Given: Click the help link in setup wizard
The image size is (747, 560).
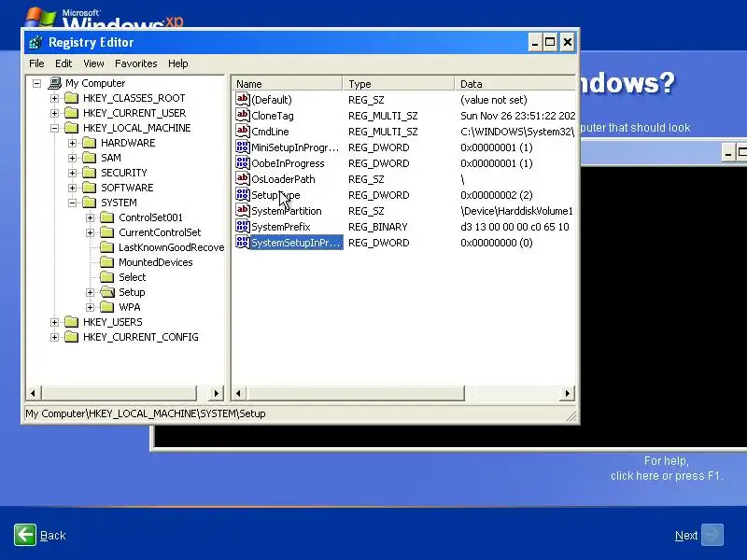Looking at the screenshot, I should 667,469.
